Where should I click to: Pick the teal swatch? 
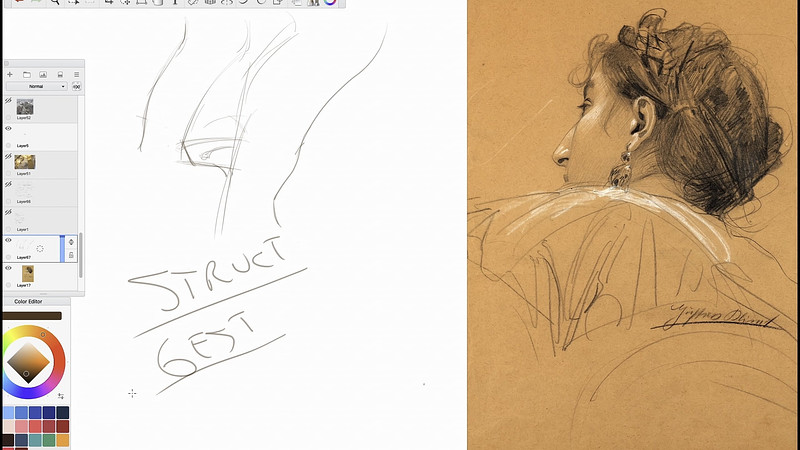tap(35, 440)
